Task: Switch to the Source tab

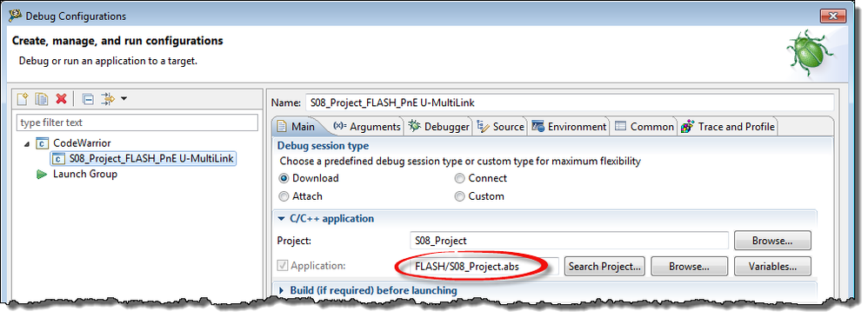Action: [x=500, y=127]
